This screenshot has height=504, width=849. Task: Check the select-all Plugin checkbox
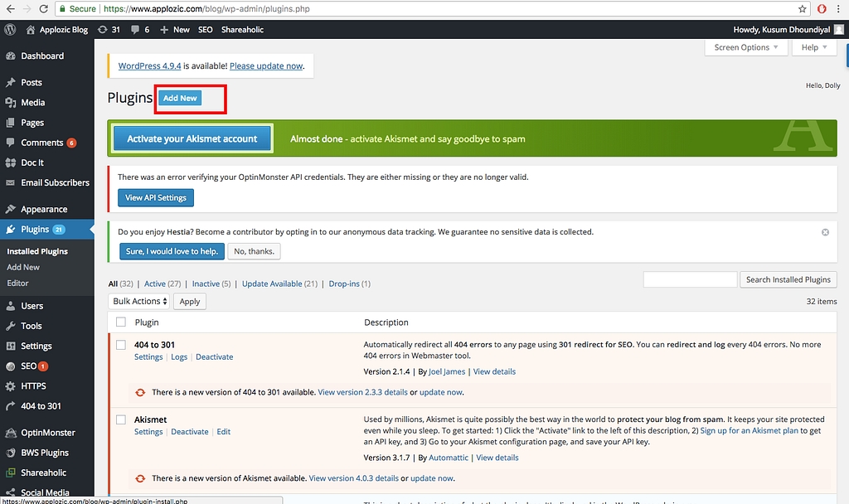121,322
